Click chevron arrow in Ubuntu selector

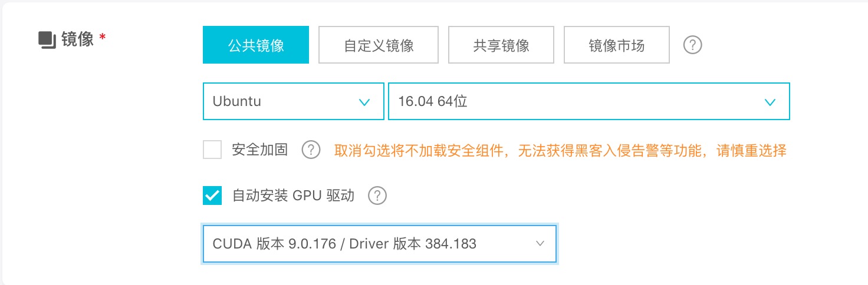click(364, 102)
